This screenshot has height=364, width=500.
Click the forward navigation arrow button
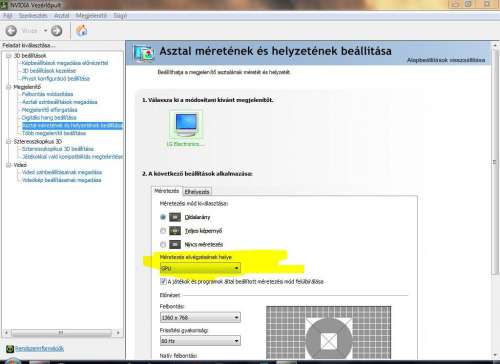tap(57, 31)
